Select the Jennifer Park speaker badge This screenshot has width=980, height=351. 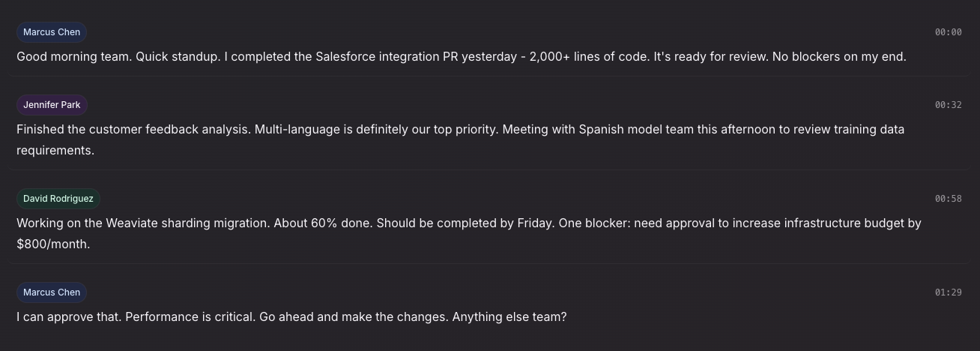pyautogui.click(x=52, y=105)
